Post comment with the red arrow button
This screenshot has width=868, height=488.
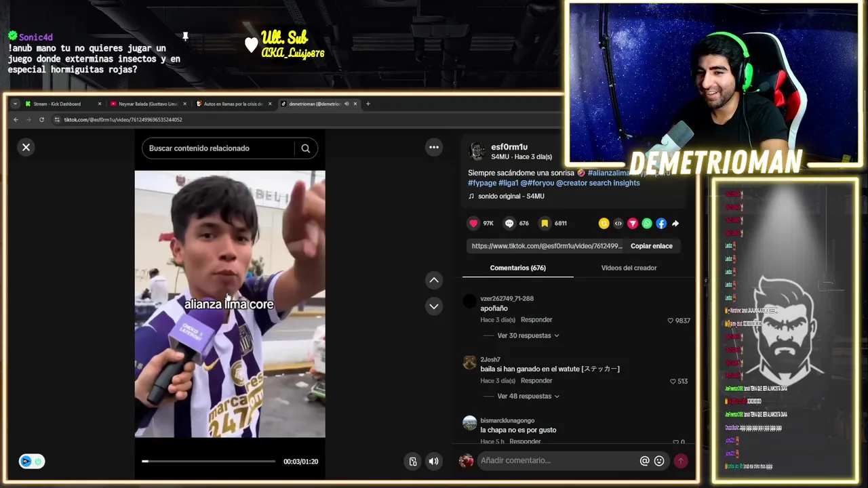[x=681, y=461]
